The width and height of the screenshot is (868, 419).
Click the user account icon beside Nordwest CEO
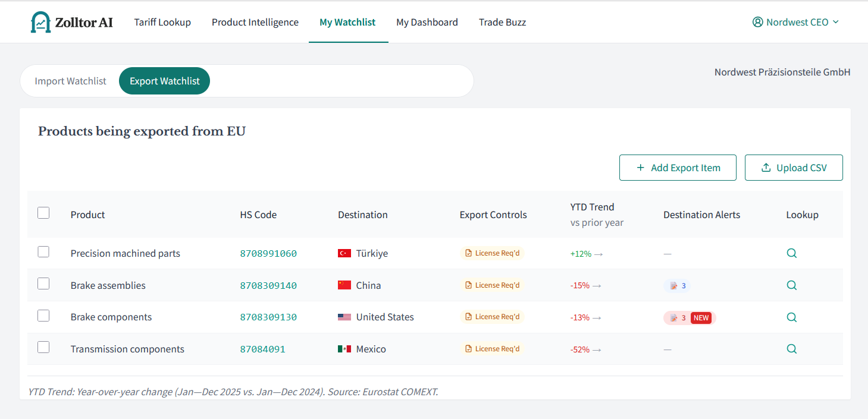[757, 21]
